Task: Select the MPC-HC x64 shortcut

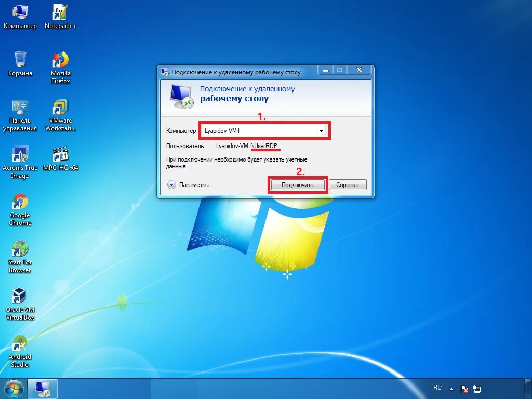Action: pos(60,158)
